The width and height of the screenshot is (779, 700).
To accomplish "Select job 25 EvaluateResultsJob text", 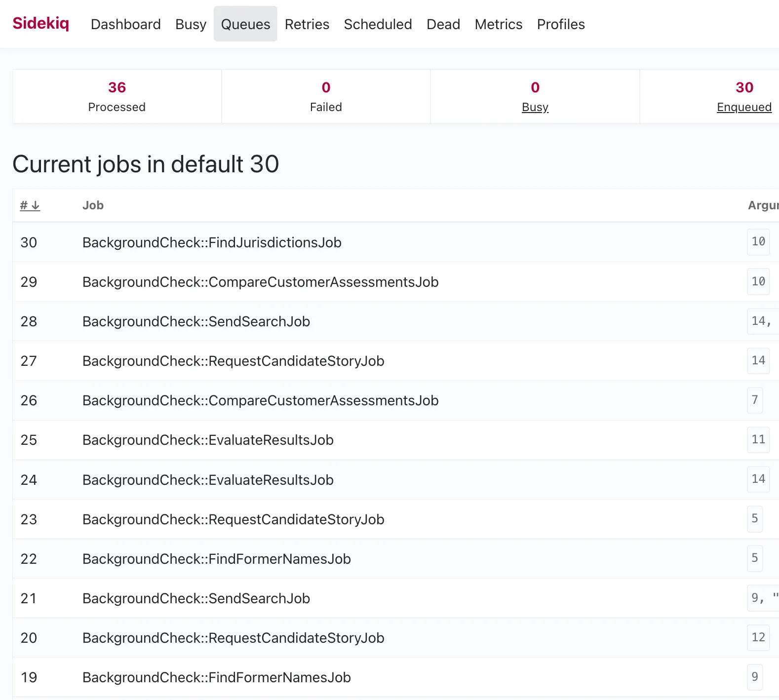I will tap(208, 440).
